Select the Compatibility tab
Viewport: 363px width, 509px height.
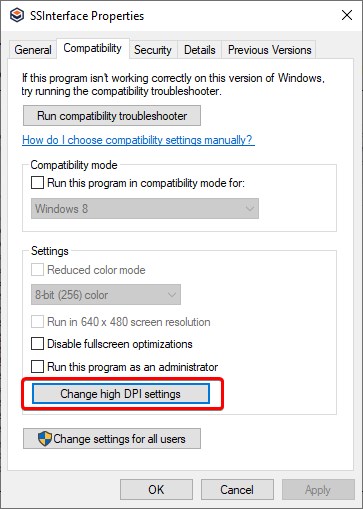click(93, 48)
